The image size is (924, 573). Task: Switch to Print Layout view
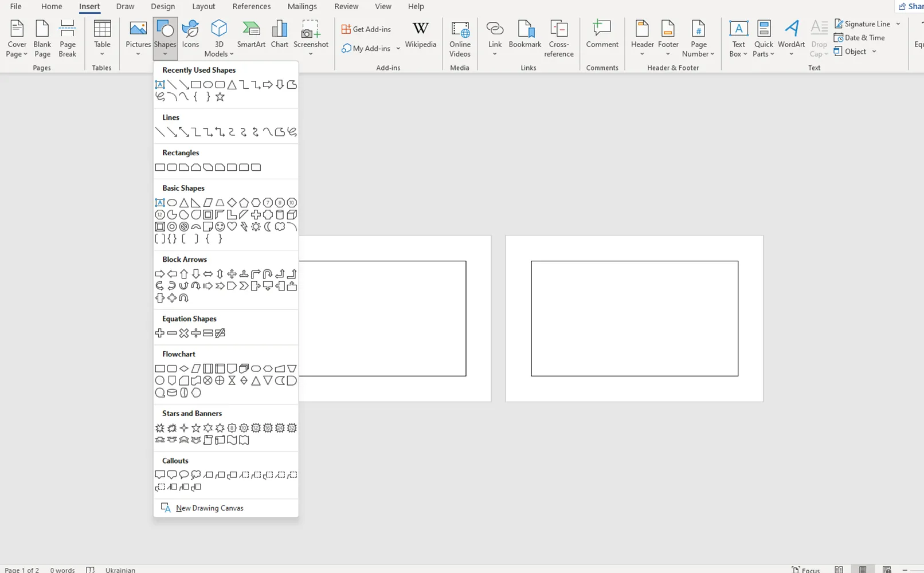[x=863, y=570]
